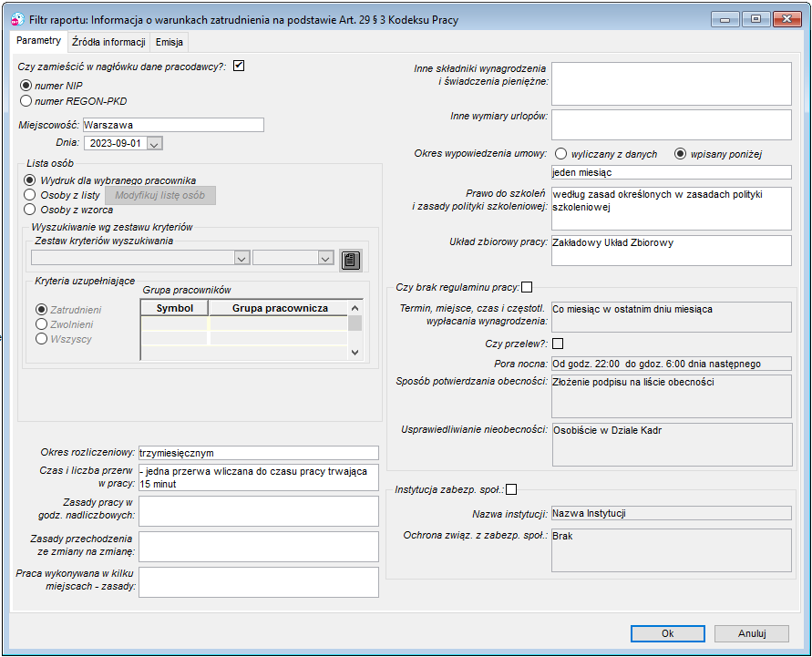Minimize the Filtr raportu window
Viewport: 812px width, 657px height.
point(725,19)
